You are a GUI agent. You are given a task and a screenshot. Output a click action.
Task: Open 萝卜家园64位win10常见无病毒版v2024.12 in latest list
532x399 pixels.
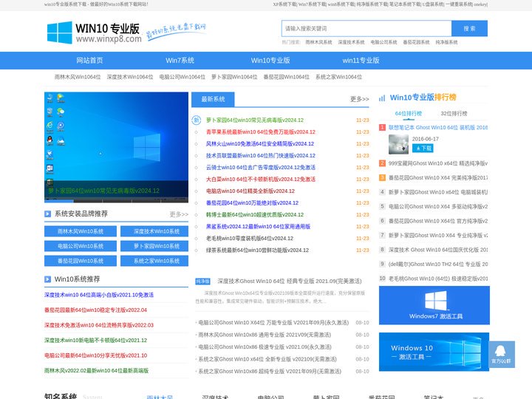(x=255, y=120)
